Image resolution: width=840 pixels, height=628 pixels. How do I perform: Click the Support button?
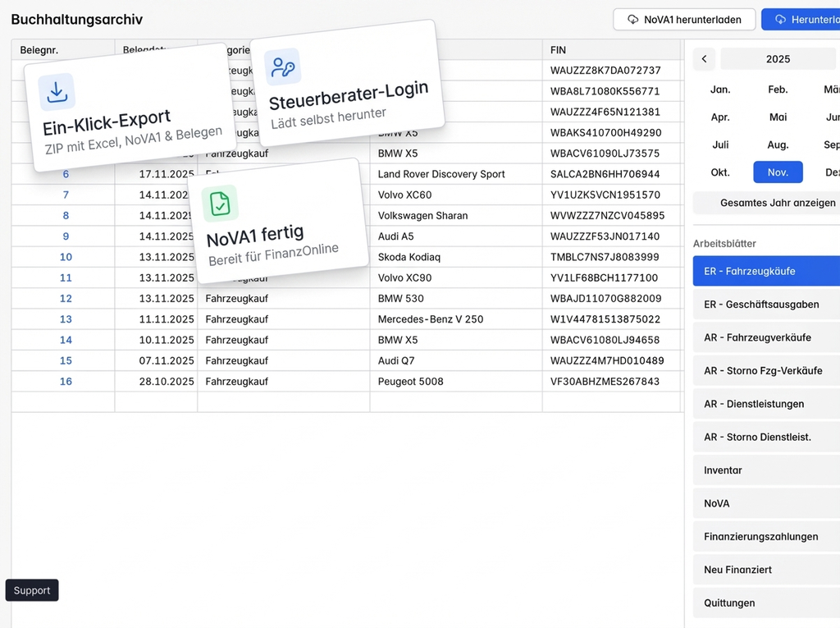32,590
